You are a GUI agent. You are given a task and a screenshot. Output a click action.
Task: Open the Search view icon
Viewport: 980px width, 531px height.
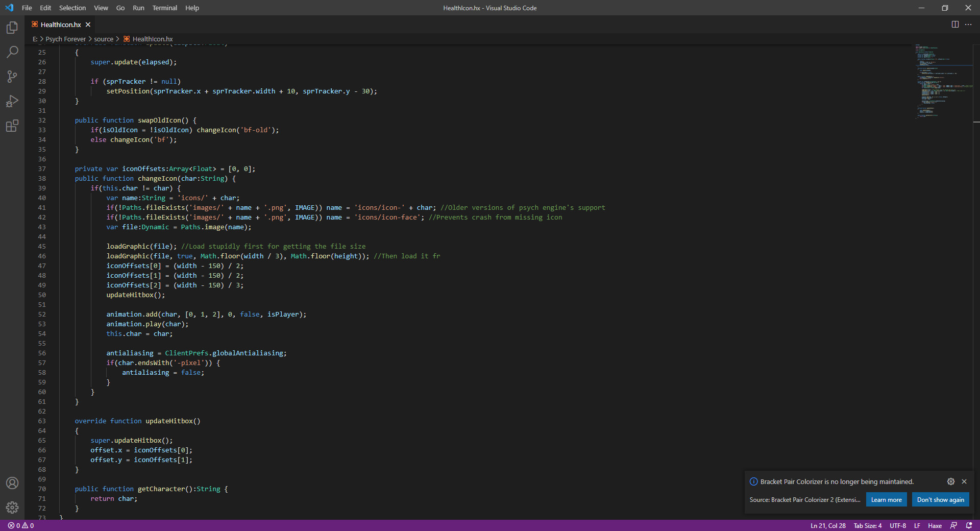(x=12, y=52)
